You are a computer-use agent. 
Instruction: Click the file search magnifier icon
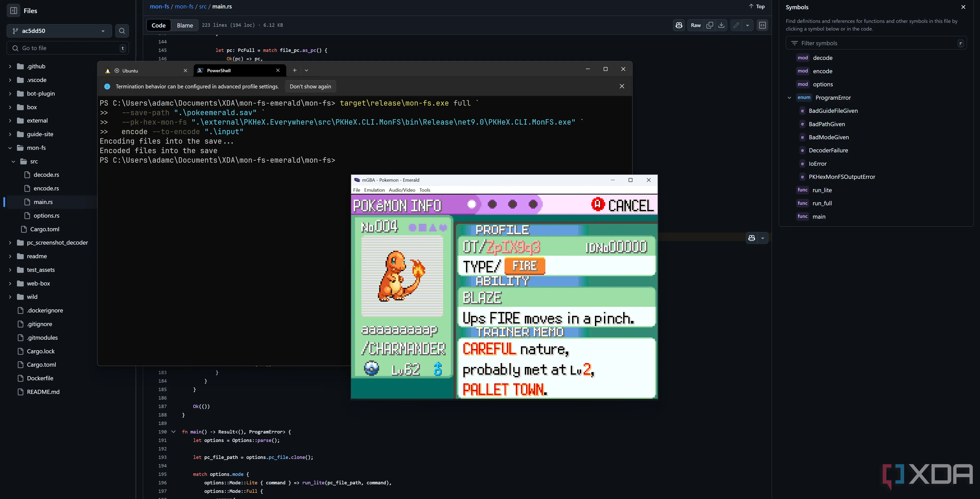[x=122, y=31]
